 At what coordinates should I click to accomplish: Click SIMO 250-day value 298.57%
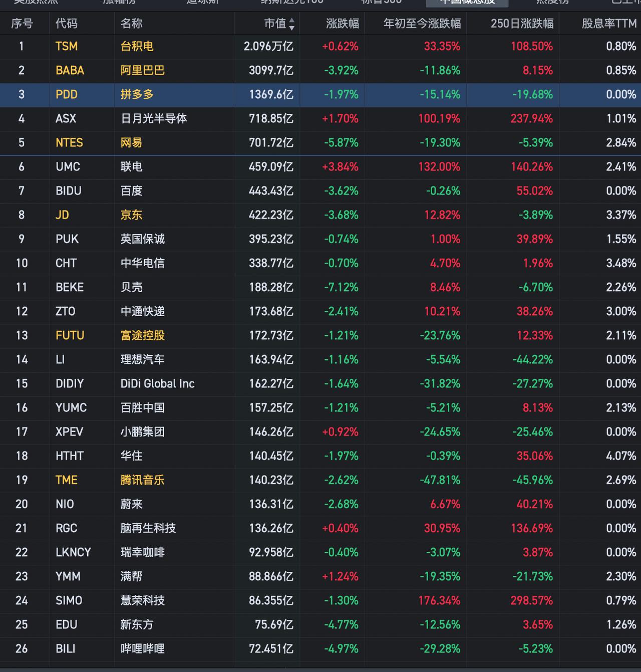click(x=532, y=600)
